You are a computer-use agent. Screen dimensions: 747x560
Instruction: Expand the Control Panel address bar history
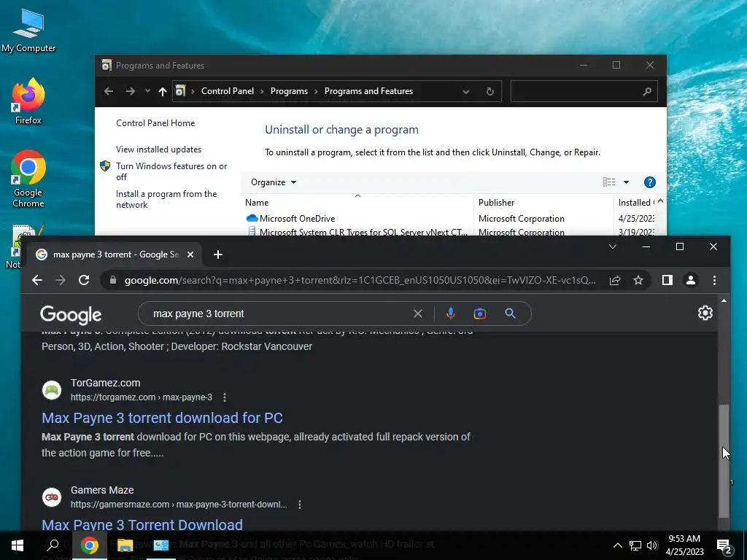coord(466,91)
